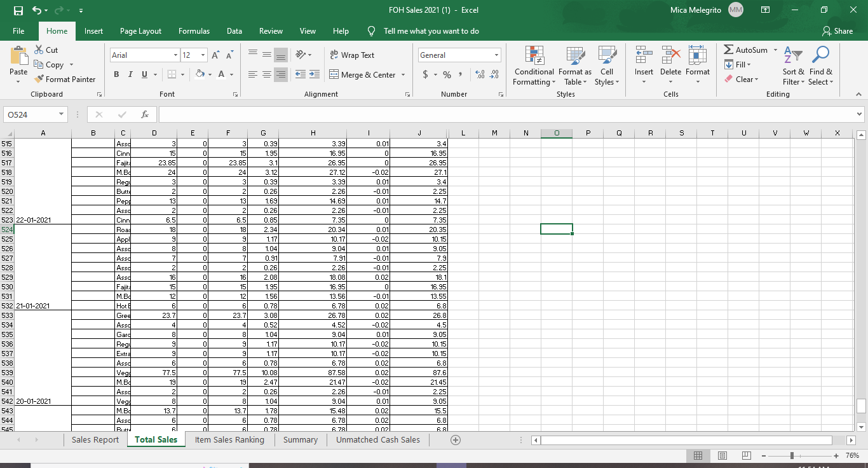The width and height of the screenshot is (868, 468).
Task: Apply comma style number format
Action: pyautogui.click(x=460, y=75)
